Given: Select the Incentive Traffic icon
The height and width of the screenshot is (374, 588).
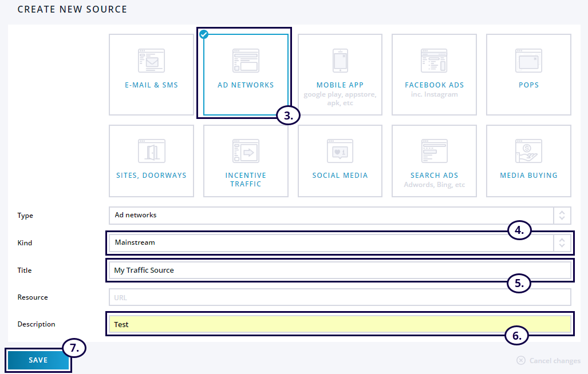Looking at the screenshot, I should click(246, 152).
